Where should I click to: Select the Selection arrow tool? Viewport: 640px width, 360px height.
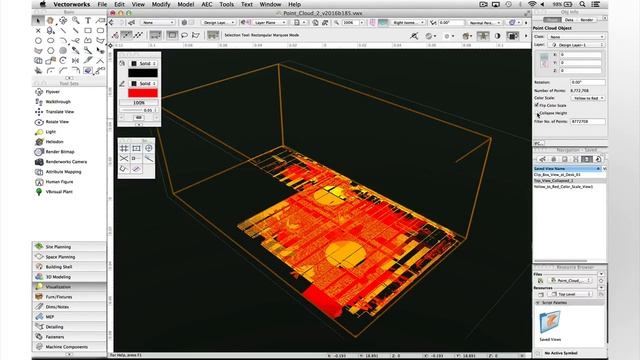(x=38, y=20)
